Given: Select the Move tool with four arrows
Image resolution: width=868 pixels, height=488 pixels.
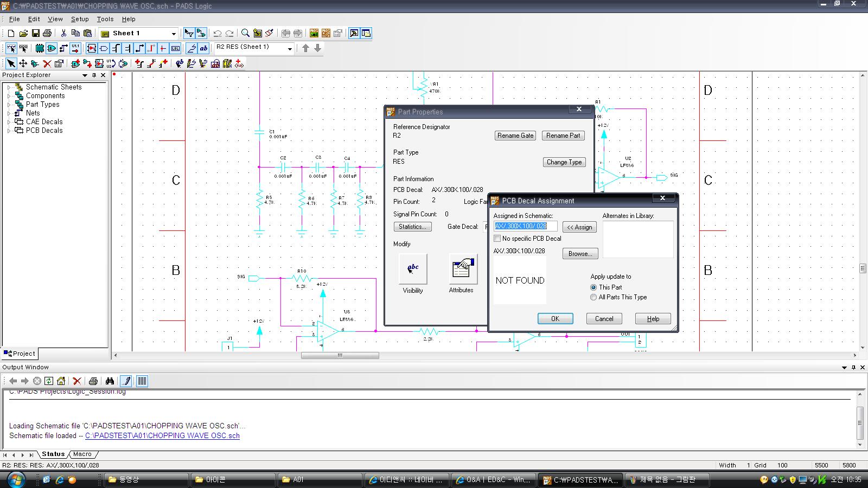Looking at the screenshot, I should pyautogui.click(x=23, y=64).
